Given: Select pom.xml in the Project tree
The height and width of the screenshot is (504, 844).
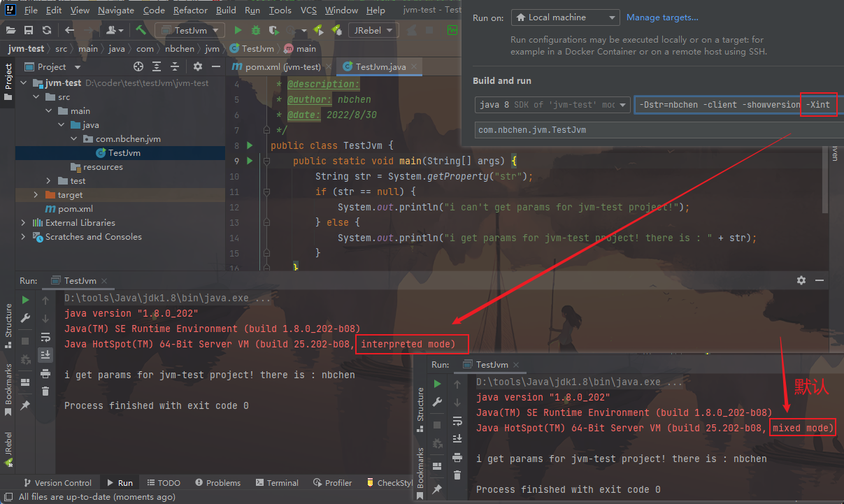Looking at the screenshot, I should point(75,209).
